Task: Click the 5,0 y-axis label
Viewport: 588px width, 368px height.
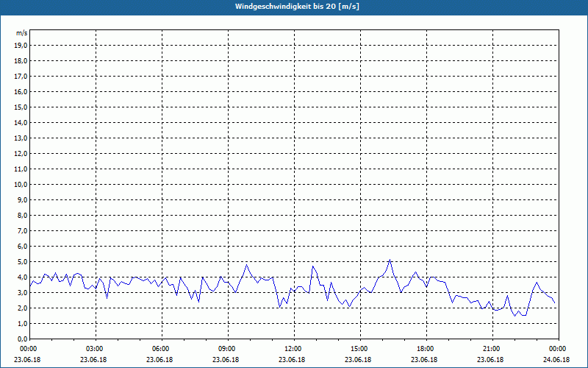Action: click(23, 261)
